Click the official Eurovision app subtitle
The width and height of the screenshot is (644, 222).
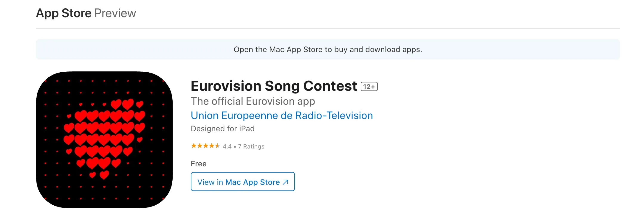click(253, 101)
